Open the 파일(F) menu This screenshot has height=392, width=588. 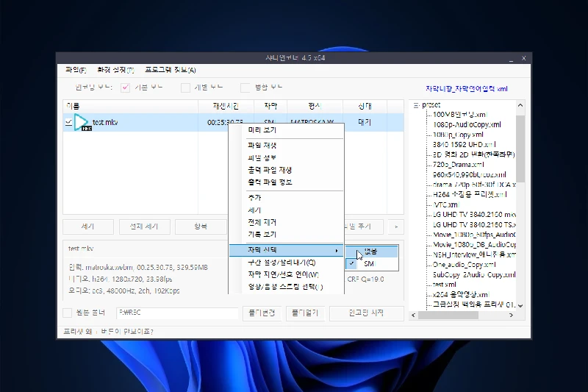pyautogui.click(x=76, y=70)
